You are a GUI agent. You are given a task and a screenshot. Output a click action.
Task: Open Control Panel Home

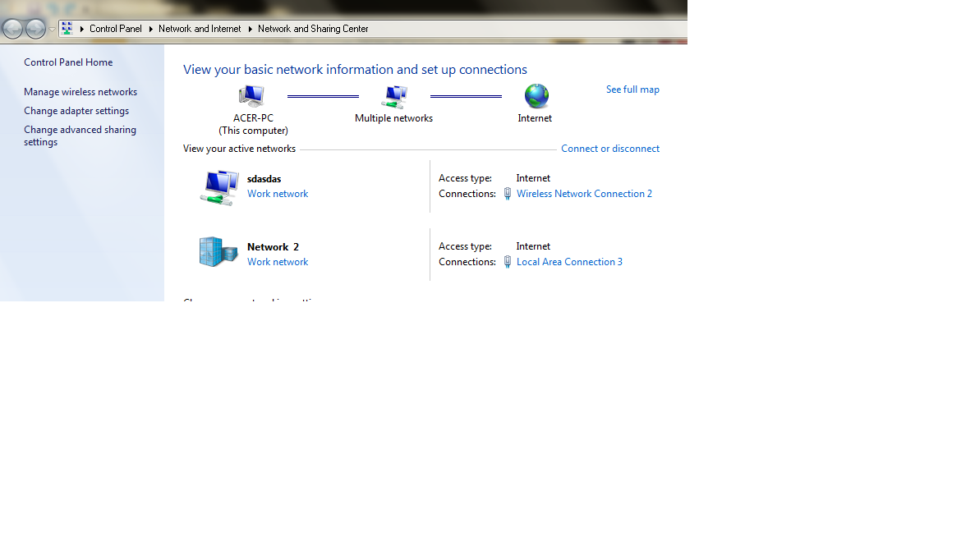click(x=68, y=62)
